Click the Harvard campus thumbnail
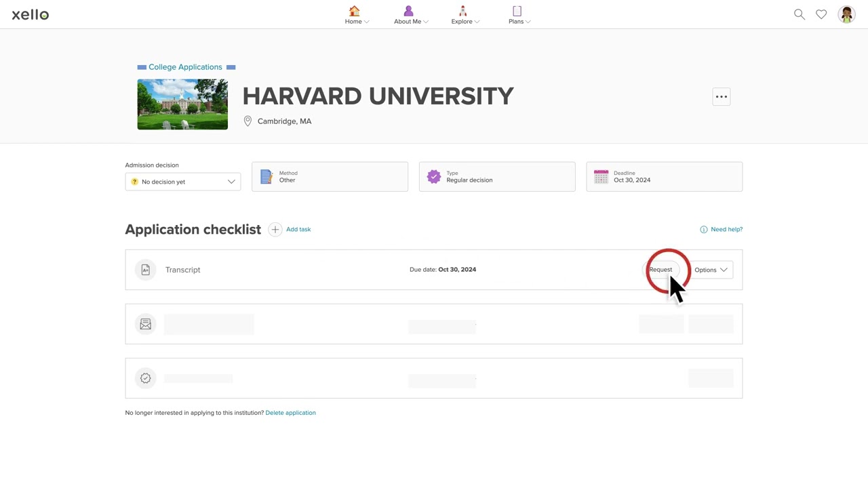 point(182,104)
